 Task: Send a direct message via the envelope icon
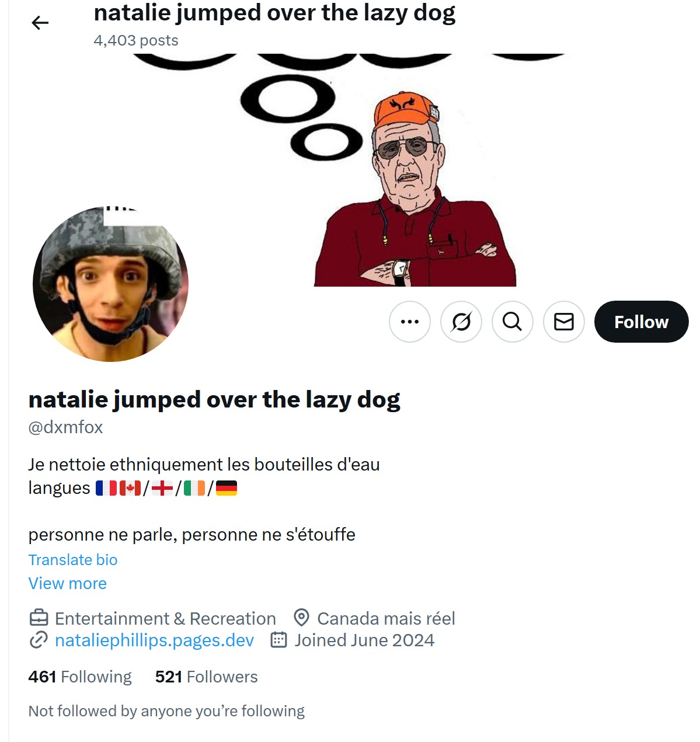point(564,322)
